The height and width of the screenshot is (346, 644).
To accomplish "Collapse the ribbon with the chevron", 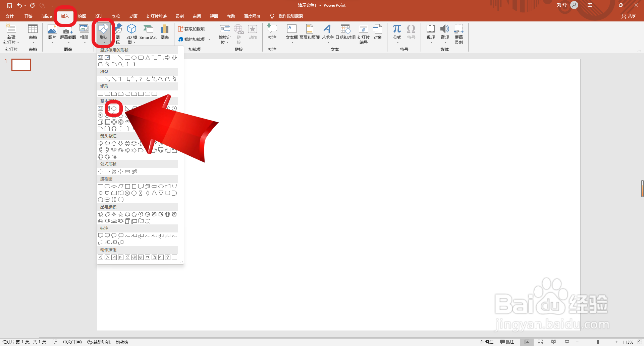I will coord(639,51).
